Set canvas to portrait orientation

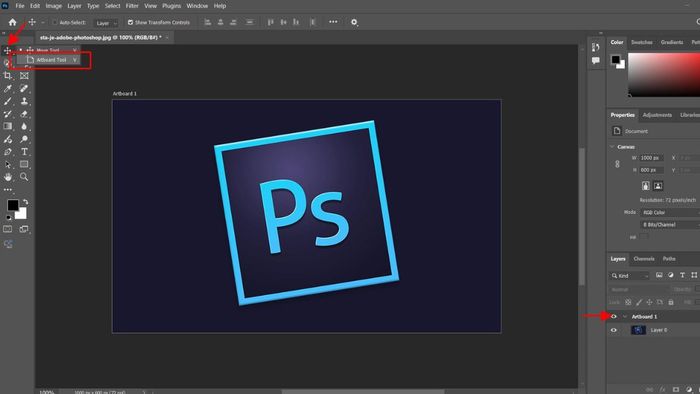(x=646, y=186)
